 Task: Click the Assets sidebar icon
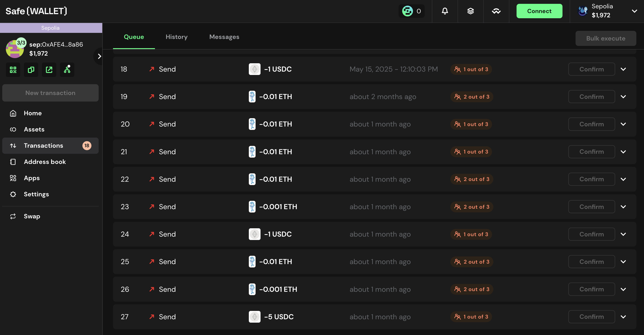click(13, 129)
